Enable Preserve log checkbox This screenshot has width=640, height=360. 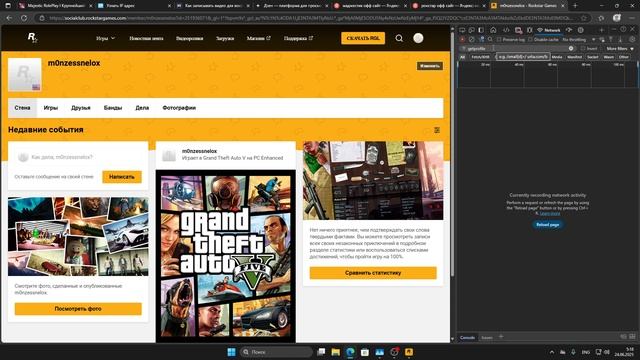point(499,40)
